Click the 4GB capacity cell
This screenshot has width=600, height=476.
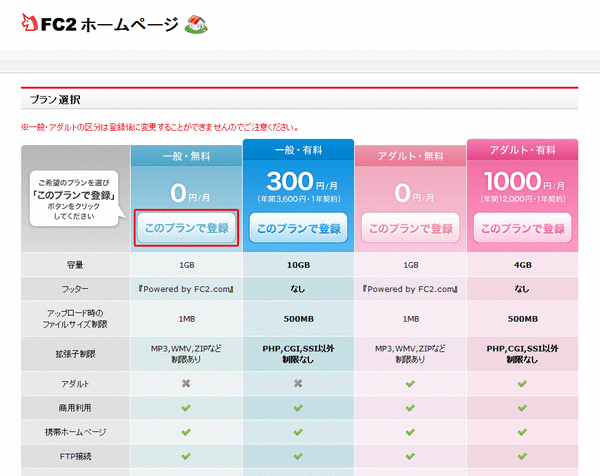click(x=523, y=265)
